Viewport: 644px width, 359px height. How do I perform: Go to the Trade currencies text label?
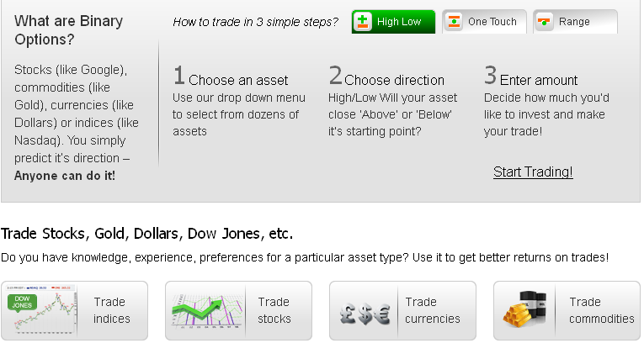(432, 310)
